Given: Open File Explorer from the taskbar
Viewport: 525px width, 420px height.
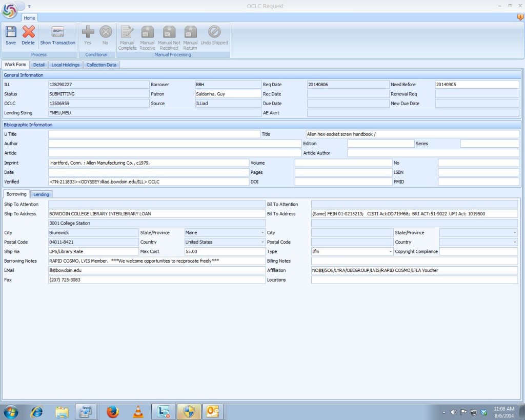Looking at the screenshot, I should (x=62, y=412).
